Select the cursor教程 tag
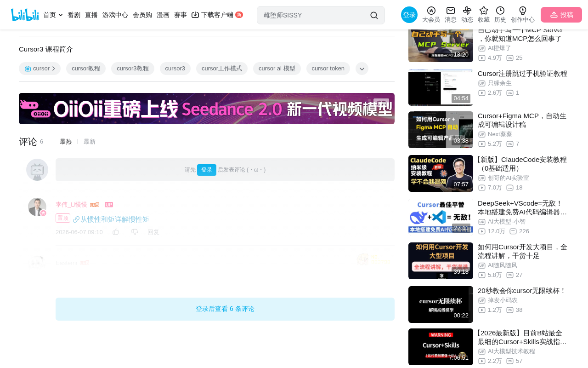Viewport: 588px width, 368px height. pyautogui.click(x=86, y=69)
